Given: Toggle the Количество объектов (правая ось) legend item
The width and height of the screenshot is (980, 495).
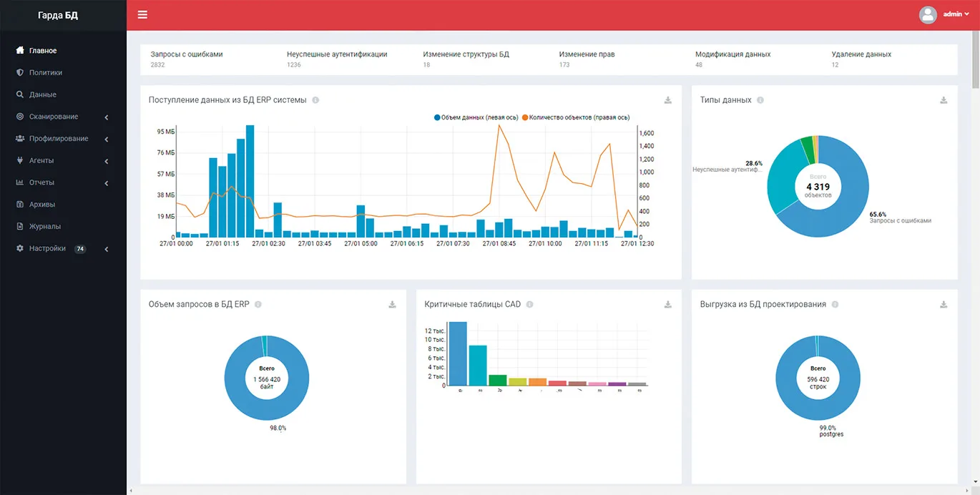Looking at the screenshot, I should point(576,117).
